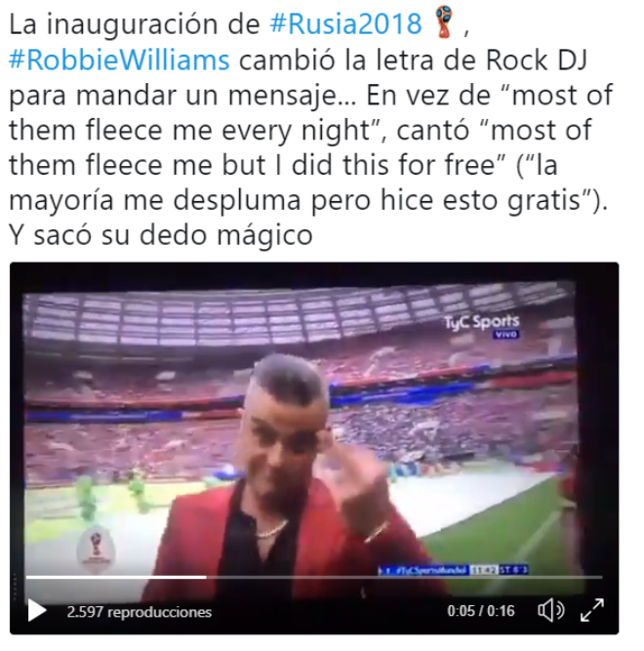Click the start of the video progress bar
The width and height of the screenshot is (644, 651).
(x=27, y=577)
